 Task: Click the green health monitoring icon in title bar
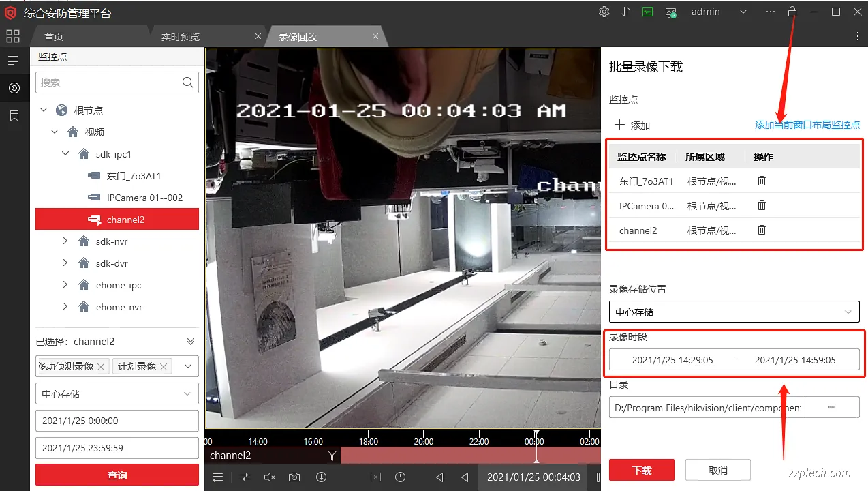click(647, 12)
